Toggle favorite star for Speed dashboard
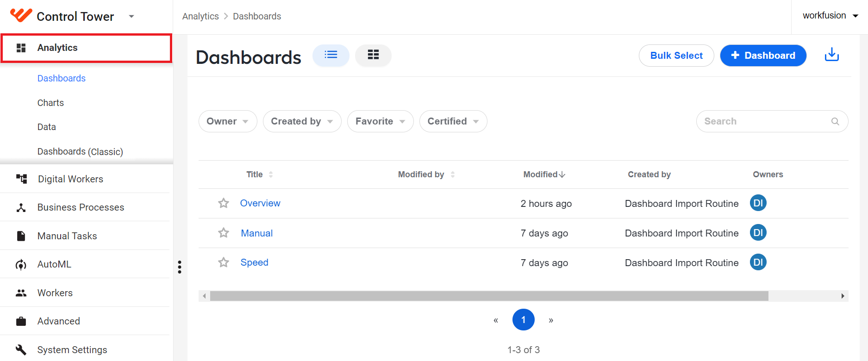 pos(224,262)
